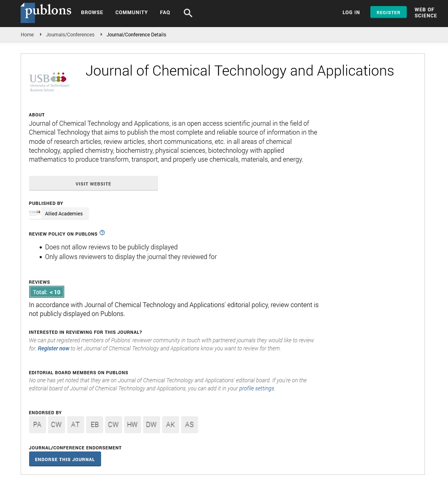
Task: Click the USB journal logo image
Action: point(49,82)
